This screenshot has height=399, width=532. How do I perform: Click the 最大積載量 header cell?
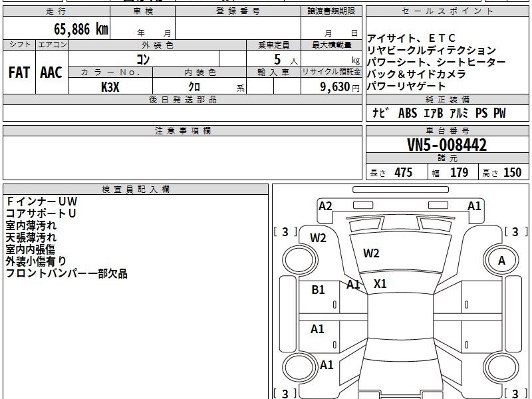click(x=331, y=45)
